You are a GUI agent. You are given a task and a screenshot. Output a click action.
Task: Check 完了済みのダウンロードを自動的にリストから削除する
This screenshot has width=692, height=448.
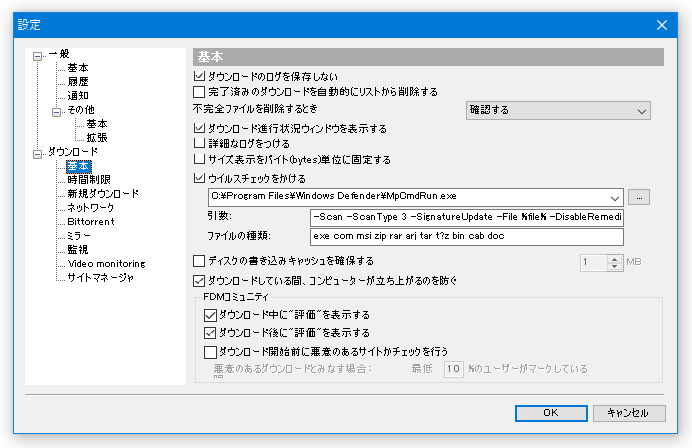tap(199, 92)
